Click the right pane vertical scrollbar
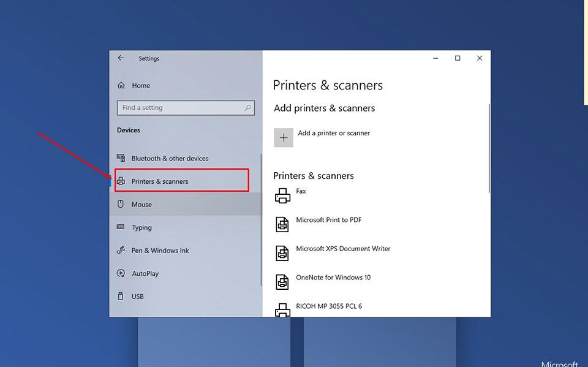The image size is (588, 367). coord(489,149)
